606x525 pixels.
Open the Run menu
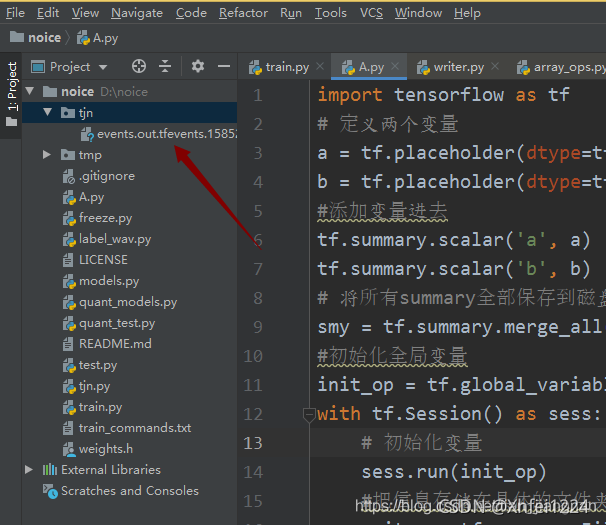click(291, 13)
